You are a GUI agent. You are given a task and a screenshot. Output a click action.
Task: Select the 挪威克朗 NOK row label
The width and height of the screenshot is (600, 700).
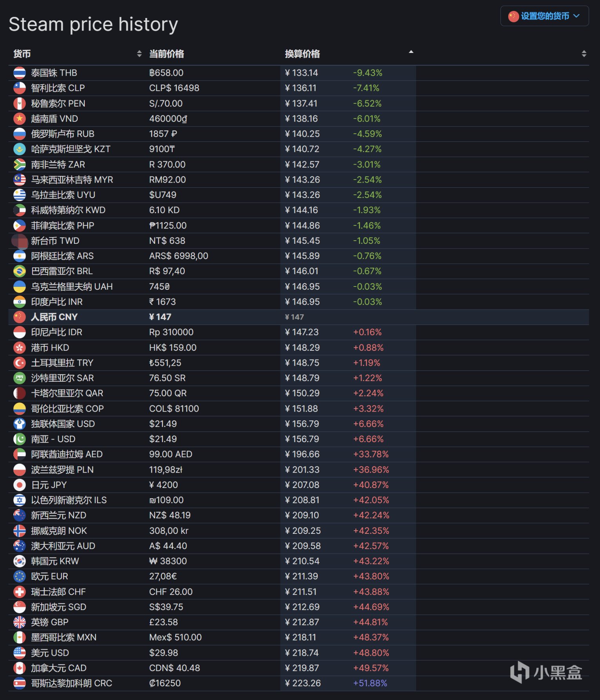59,531
